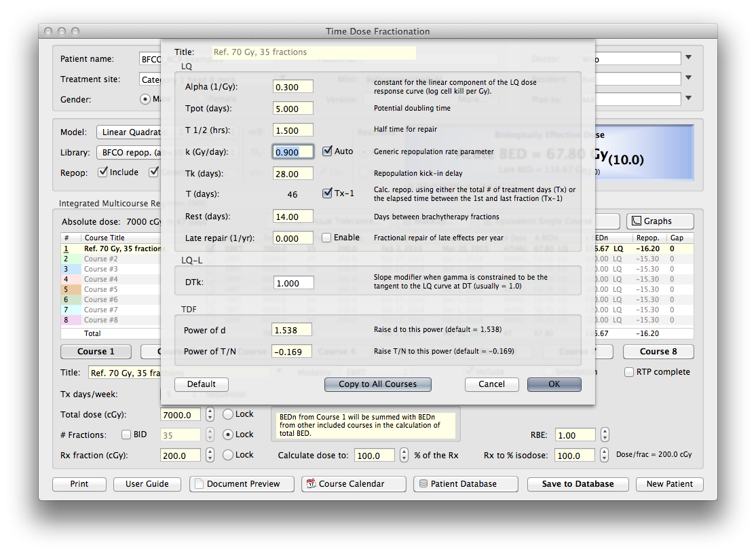Screen dimensions: 756x554
Task: Click the Rx fraction stepper arrows
Action: [x=210, y=456]
